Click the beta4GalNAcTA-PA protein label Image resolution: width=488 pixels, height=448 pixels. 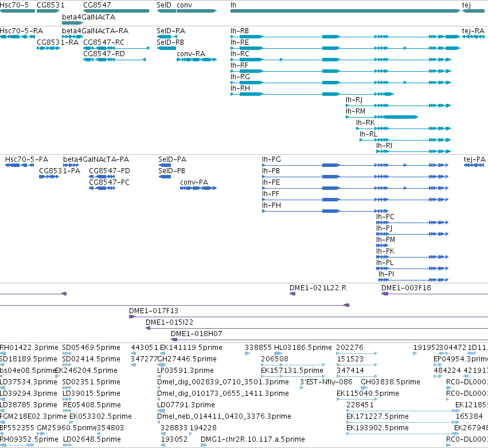(96, 159)
